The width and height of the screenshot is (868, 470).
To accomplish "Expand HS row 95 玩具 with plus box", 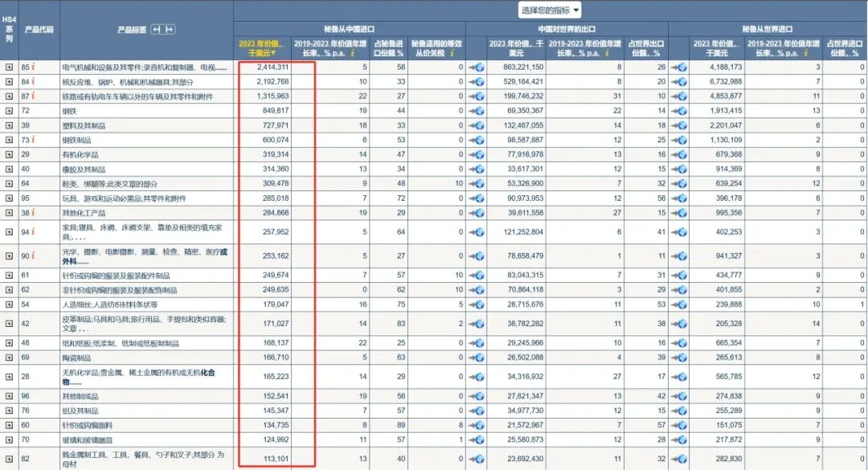I will (x=10, y=198).
